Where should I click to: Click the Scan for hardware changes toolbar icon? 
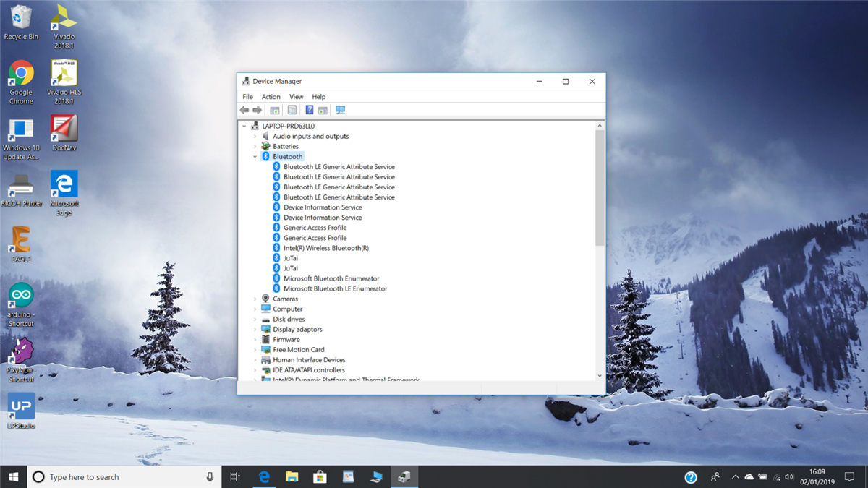340,110
